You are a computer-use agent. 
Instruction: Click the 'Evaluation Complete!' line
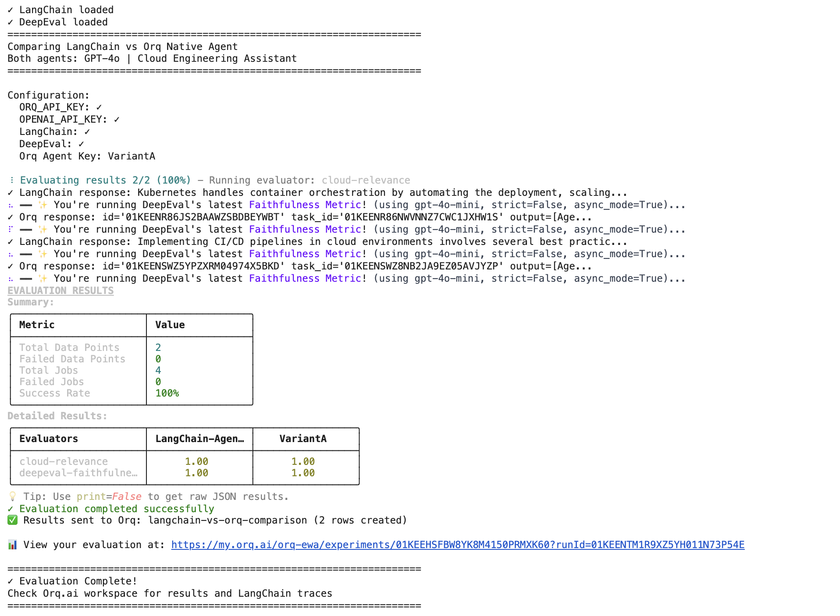point(72,581)
